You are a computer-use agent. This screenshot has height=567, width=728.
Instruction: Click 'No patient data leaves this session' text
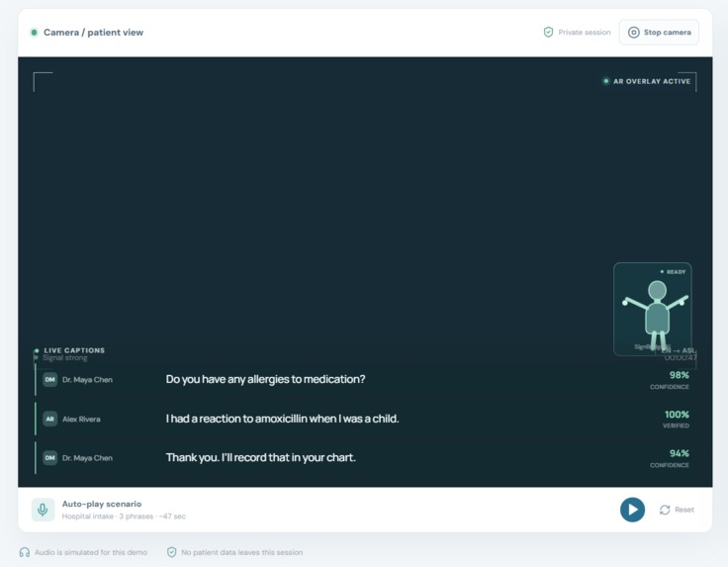pos(242,552)
